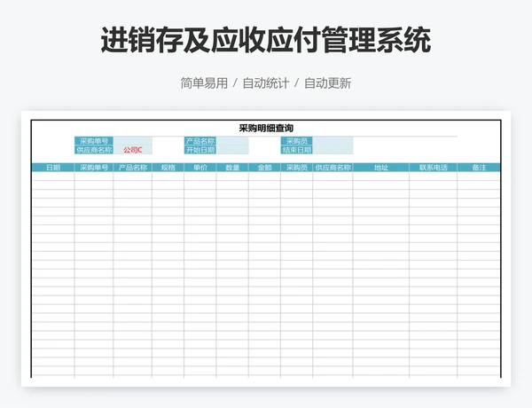Click the 采购员 column header in table
532x408 pixels.
(x=296, y=167)
